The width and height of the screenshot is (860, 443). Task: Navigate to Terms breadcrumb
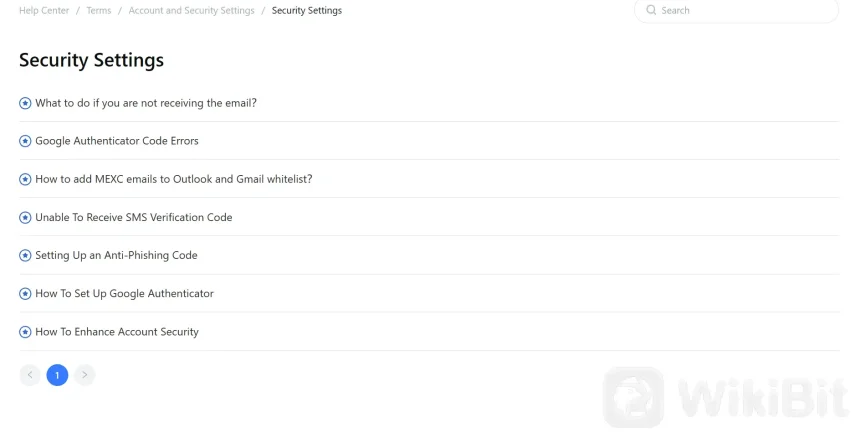pyautogui.click(x=98, y=11)
